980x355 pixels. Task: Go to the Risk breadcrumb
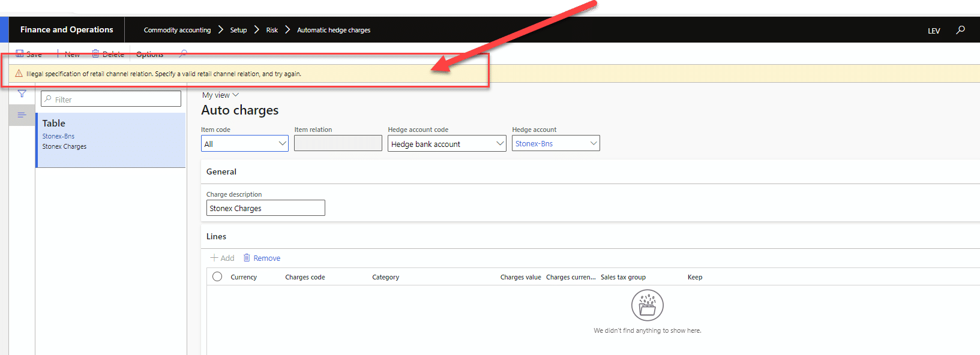(272, 30)
